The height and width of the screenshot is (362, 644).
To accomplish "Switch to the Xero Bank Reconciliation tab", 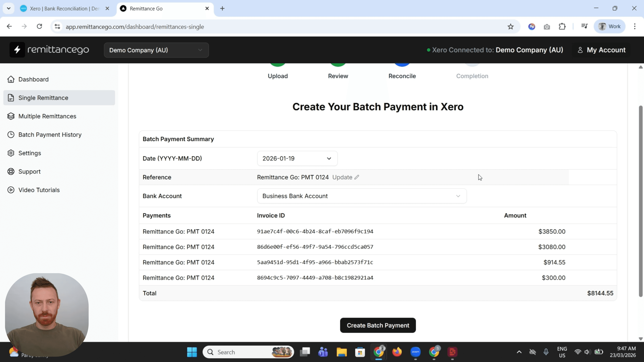I will click(65, 9).
